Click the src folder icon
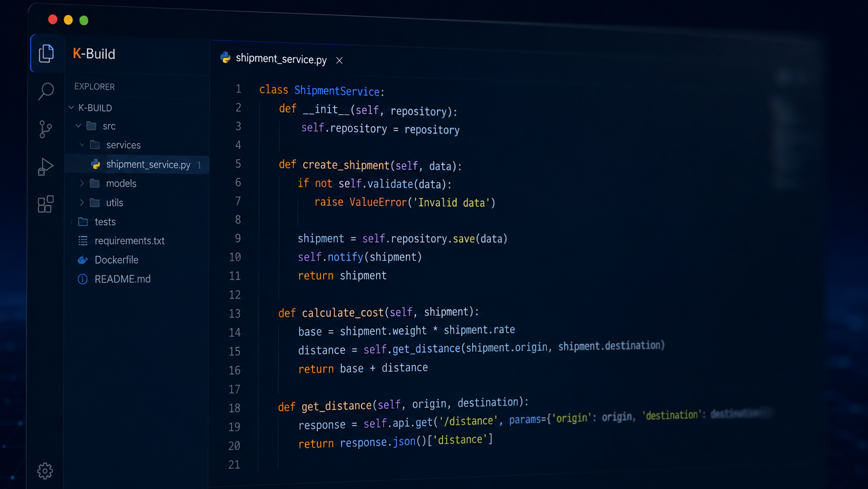 pyautogui.click(x=91, y=126)
